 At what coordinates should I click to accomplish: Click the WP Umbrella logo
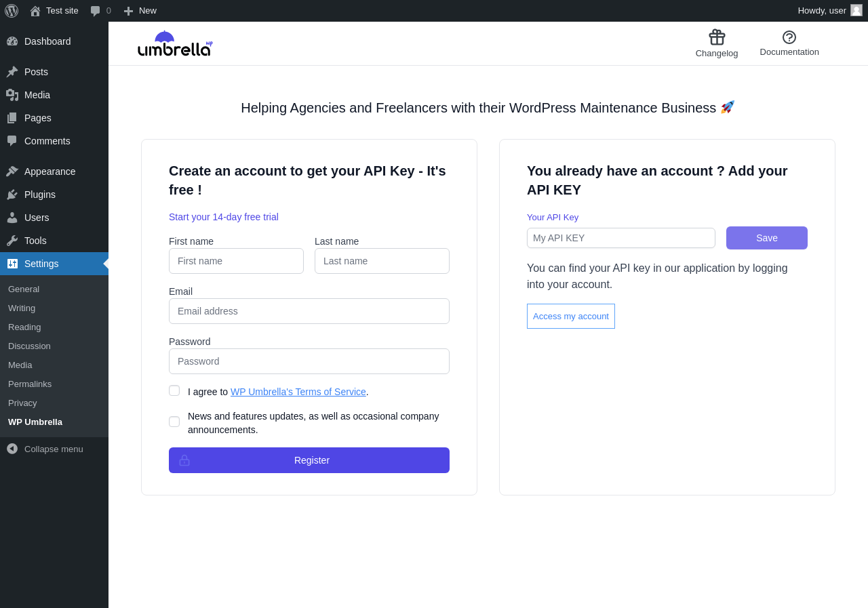[x=175, y=43]
